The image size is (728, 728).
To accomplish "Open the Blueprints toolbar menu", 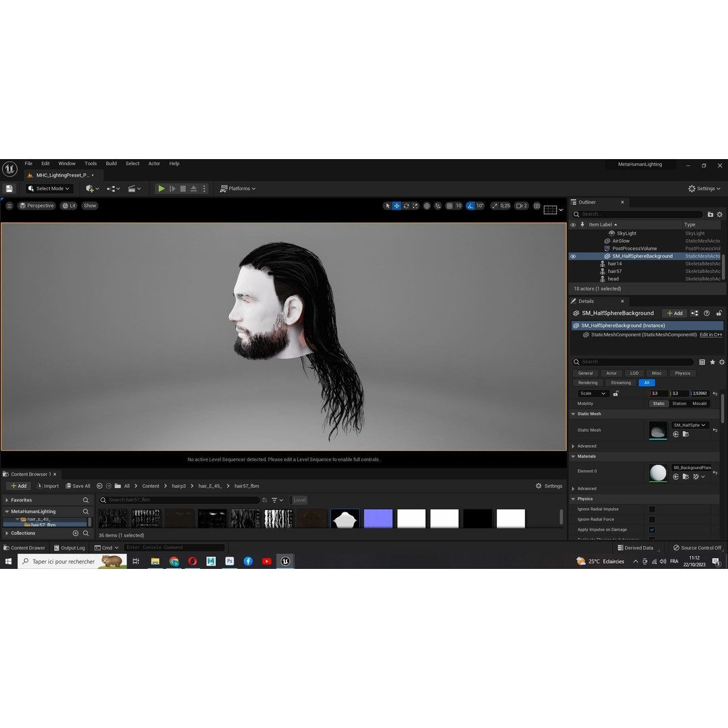I will 113,189.
